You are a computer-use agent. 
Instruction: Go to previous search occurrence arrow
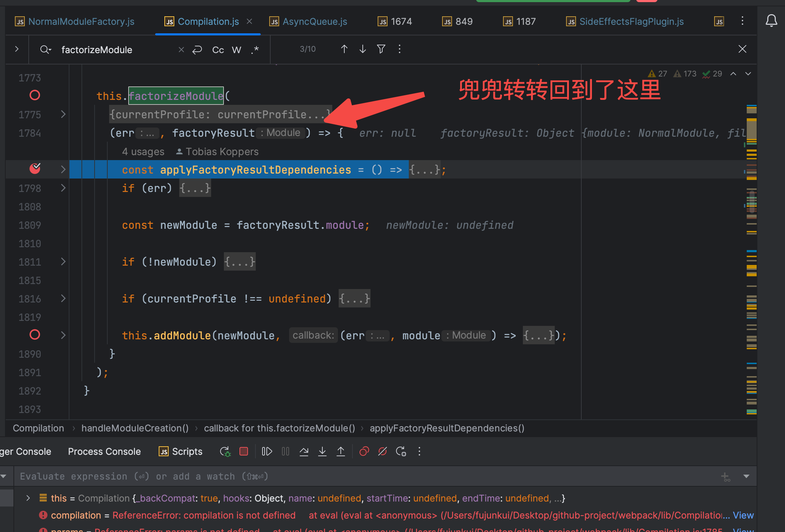pos(344,49)
